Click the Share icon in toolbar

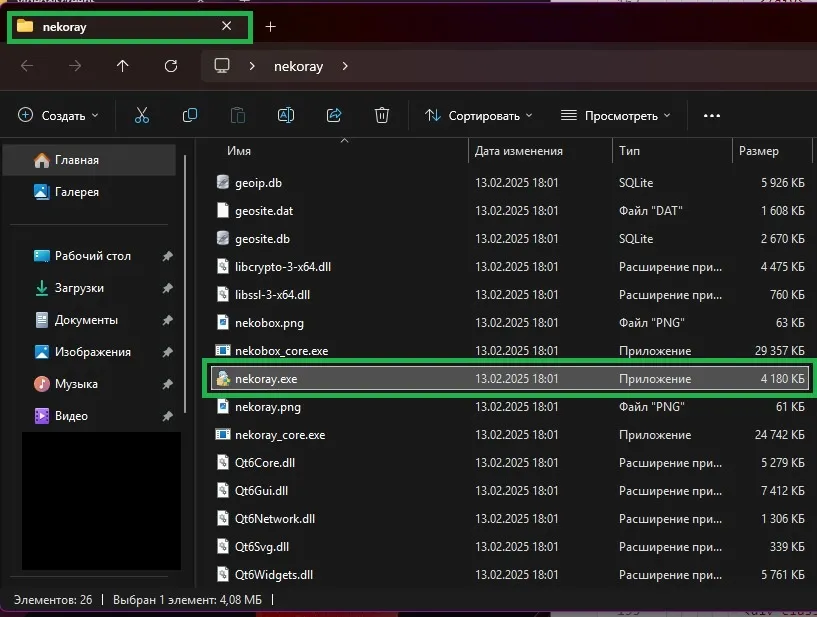coord(333,115)
